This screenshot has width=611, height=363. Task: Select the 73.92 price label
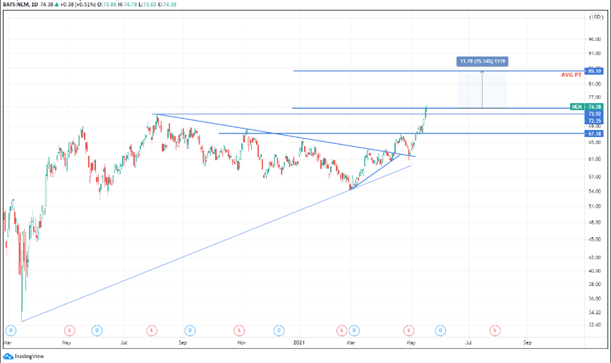click(x=594, y=114)
